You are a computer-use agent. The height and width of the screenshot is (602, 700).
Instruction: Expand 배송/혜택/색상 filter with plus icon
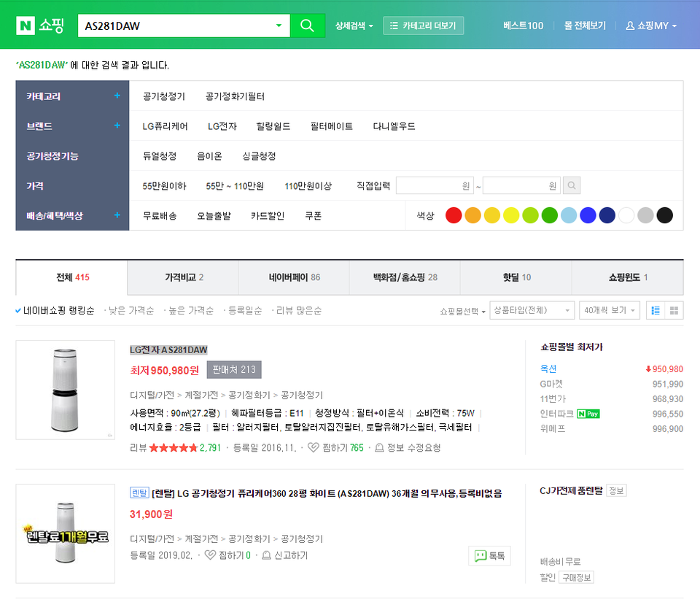(x=117, y=215)
